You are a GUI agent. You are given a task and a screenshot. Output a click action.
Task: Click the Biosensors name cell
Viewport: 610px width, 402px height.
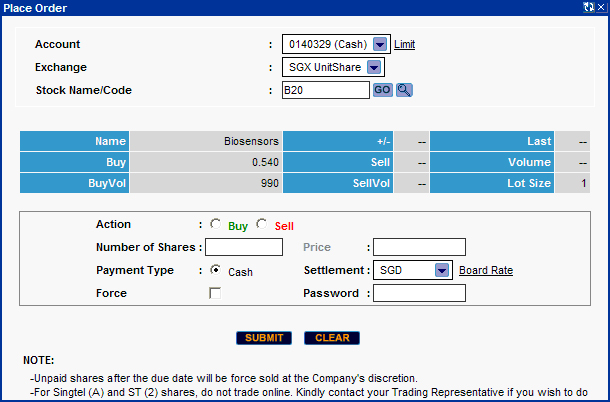(206, 141)
